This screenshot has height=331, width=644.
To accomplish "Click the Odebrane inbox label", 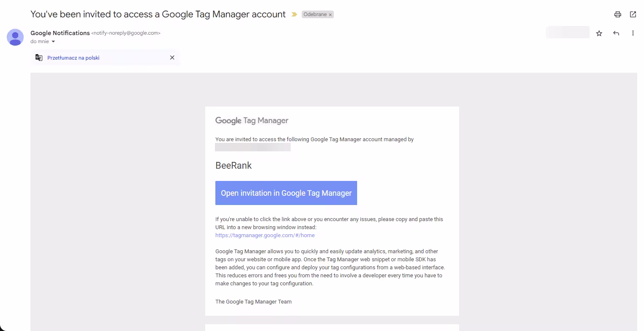I will pyautogui.click(x=315, y=14).
